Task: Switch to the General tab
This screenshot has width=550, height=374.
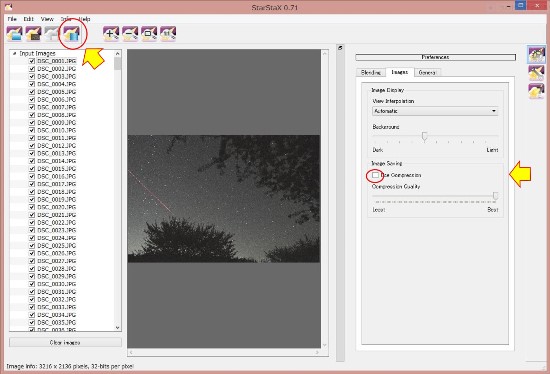Action: coord(427,72)
